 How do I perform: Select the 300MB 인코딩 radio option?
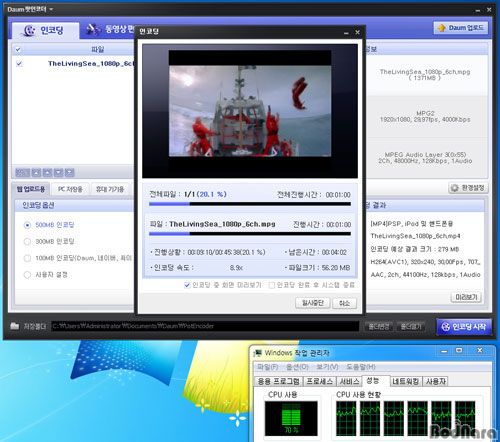(27, 241)
